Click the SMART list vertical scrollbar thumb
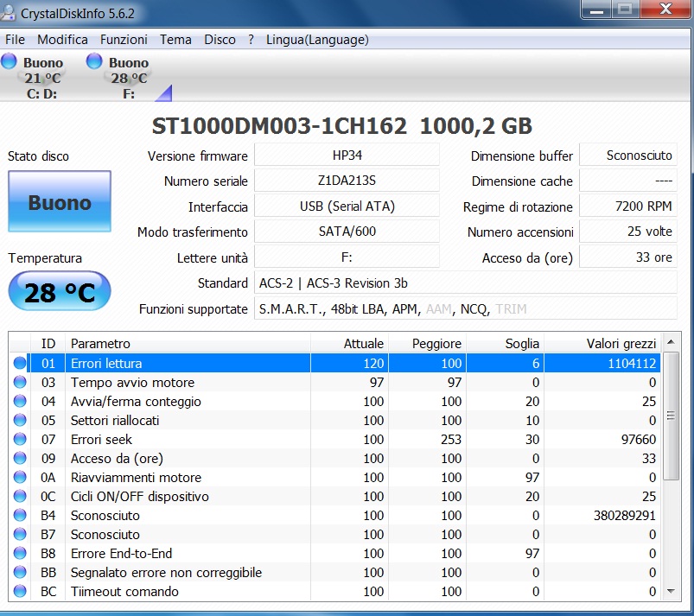 [x=671, y=416]
